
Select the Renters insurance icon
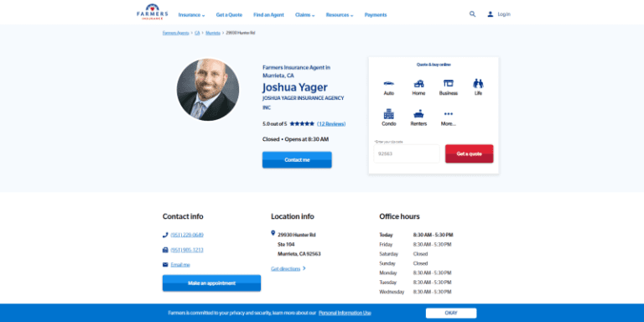coord(418,114)
